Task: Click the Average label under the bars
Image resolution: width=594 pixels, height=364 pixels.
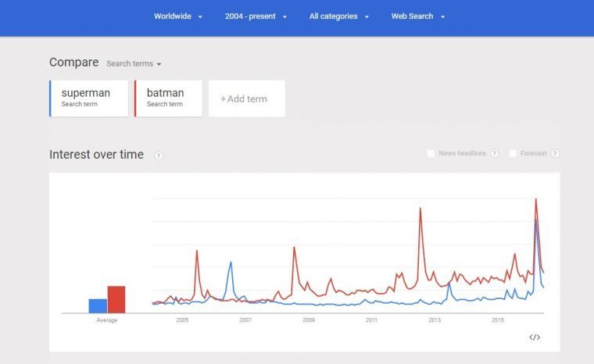Action: click(107, 320)
